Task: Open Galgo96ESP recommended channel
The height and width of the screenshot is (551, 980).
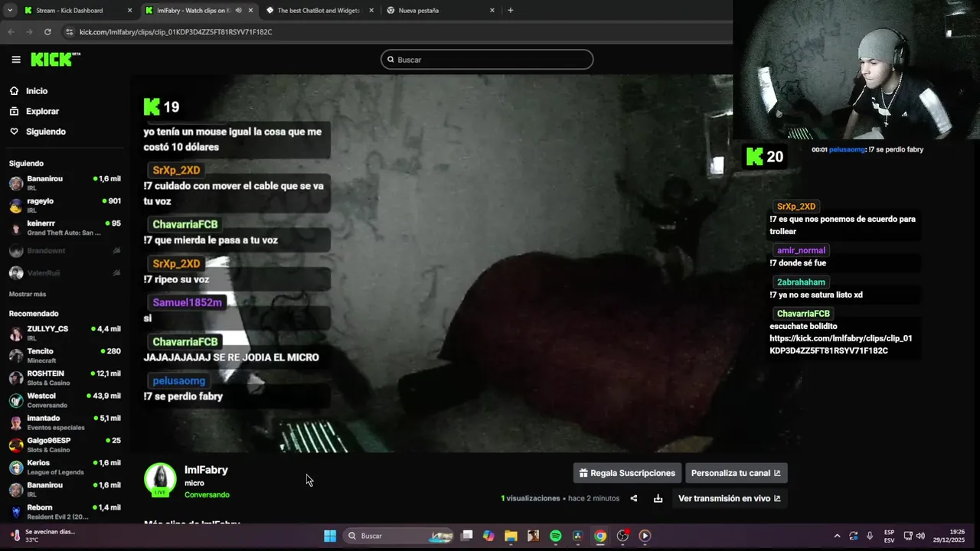Action: pos(65,445)
